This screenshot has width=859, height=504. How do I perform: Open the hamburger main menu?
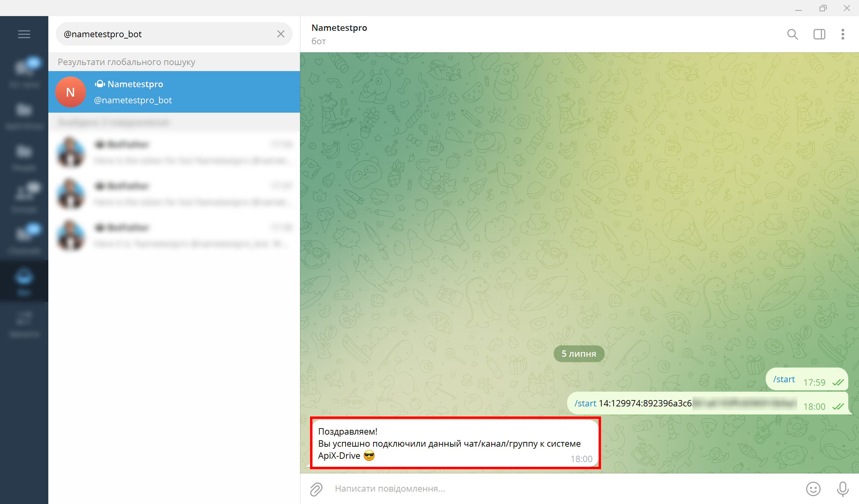[x=24, y=34]
